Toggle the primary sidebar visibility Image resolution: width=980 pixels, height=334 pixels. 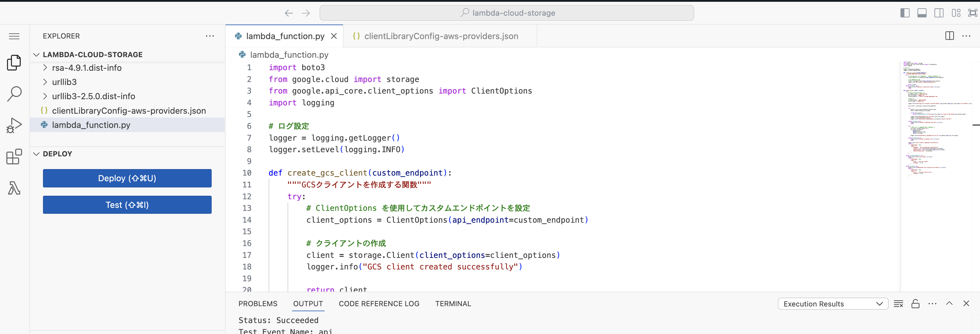pos(905,13)
